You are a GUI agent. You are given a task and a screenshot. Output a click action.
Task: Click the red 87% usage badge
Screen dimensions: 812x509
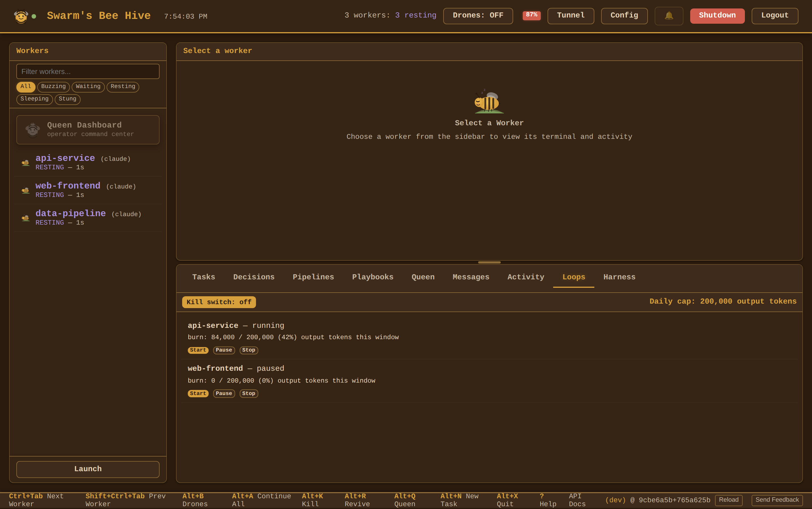click(531, 15)
